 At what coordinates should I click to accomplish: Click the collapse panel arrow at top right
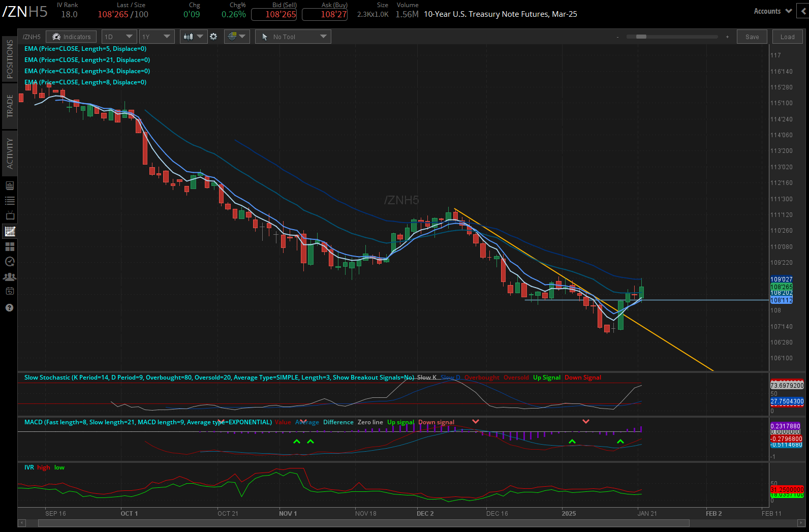point(803,11)
